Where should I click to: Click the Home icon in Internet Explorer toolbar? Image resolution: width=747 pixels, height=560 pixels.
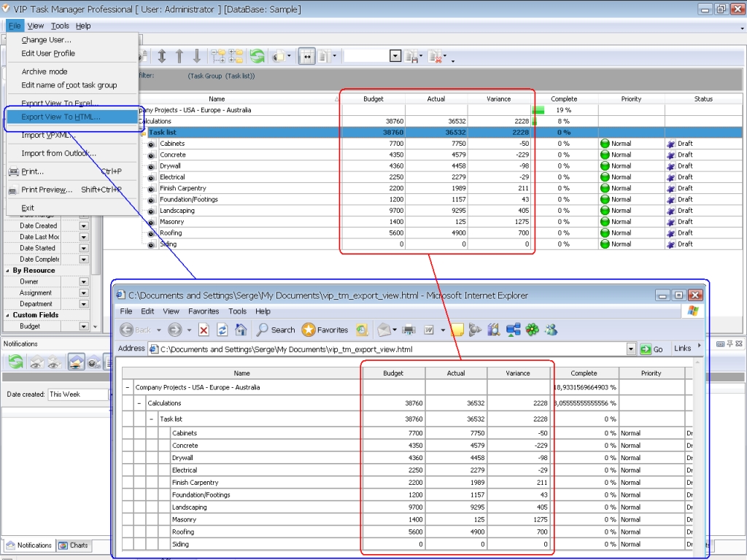(241, 330)
